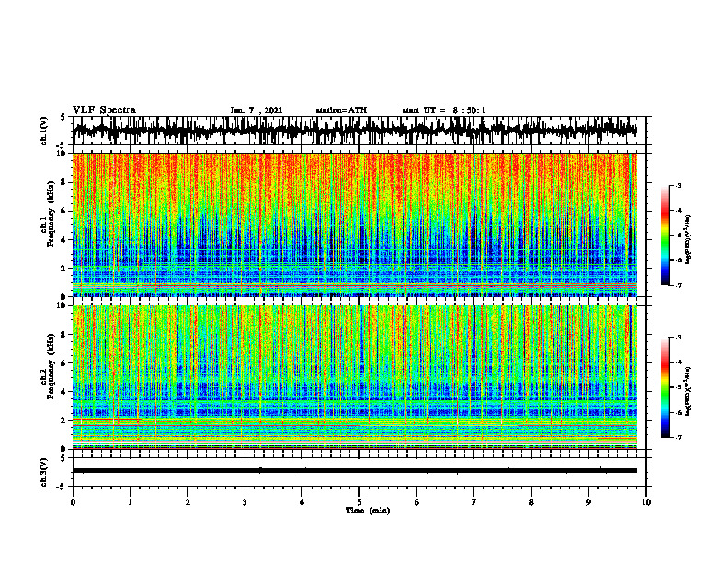This screenshot has height=563, width=728.
Task: Click time axis tick label "2"
Action: (x=188, y=502)
